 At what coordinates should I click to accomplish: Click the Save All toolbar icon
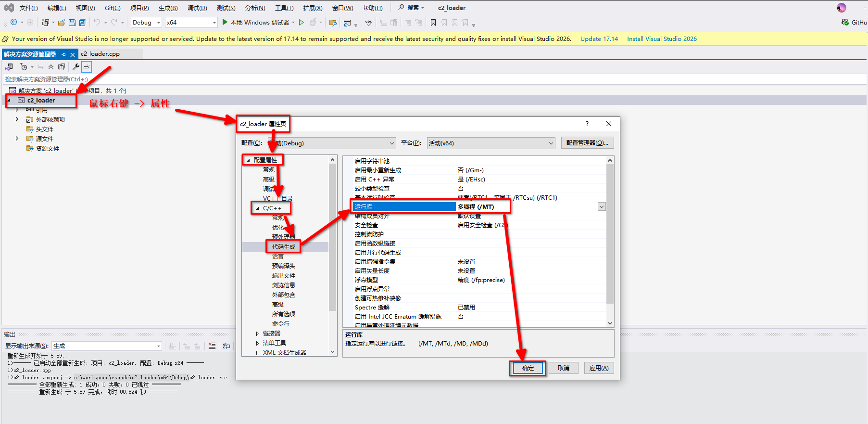coord(83,23)
